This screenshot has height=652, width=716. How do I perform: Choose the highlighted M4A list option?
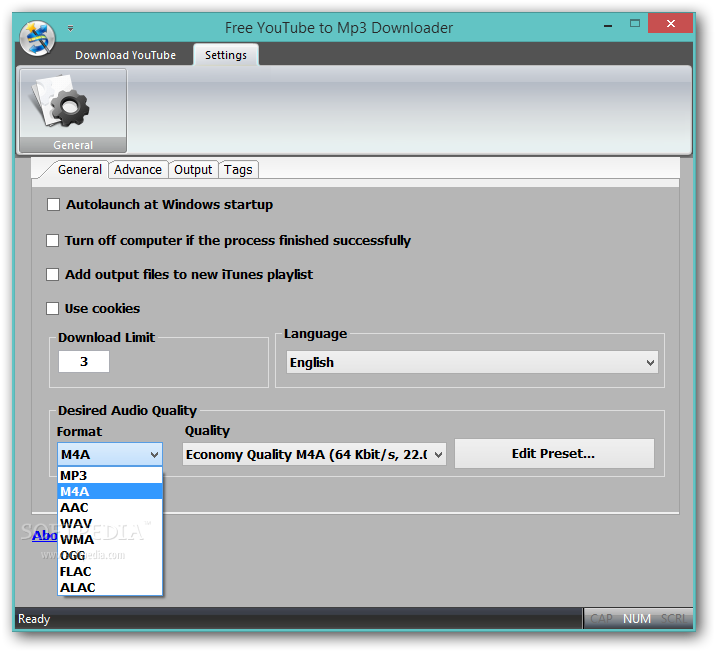(110, 491)
